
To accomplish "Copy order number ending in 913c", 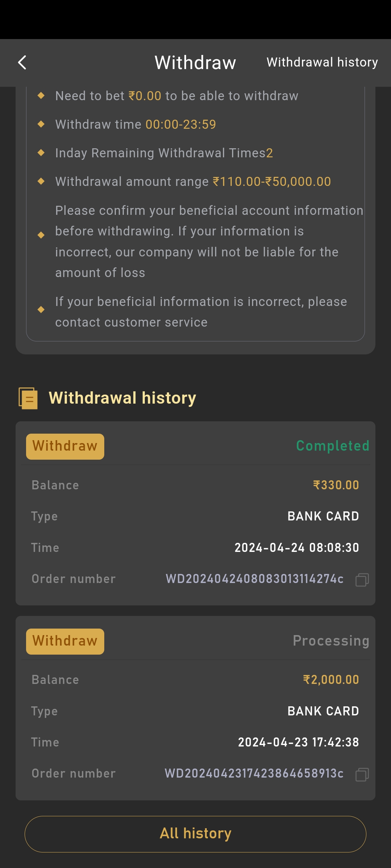I will coord(362,774).
